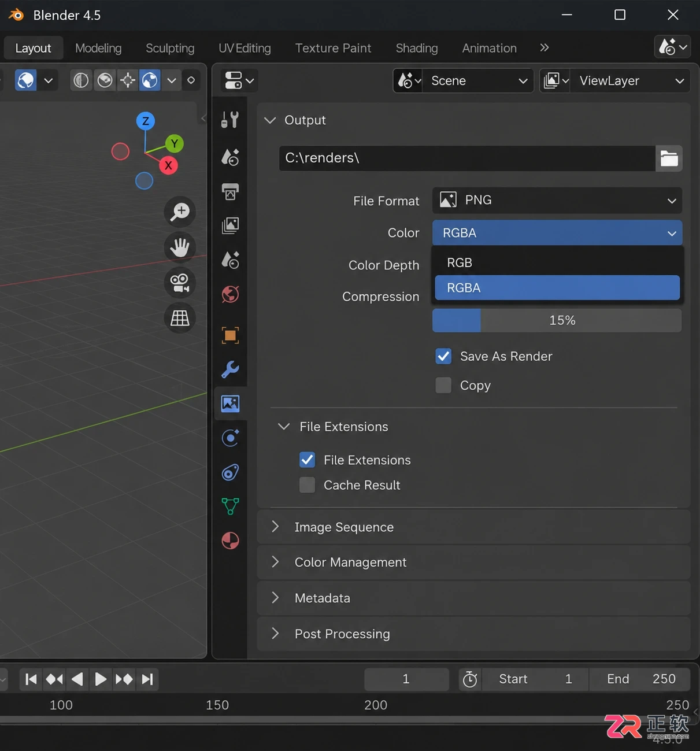Open the Object Data mesh tab
Viewport: 700px width, 751px height.
click(230, 506)
